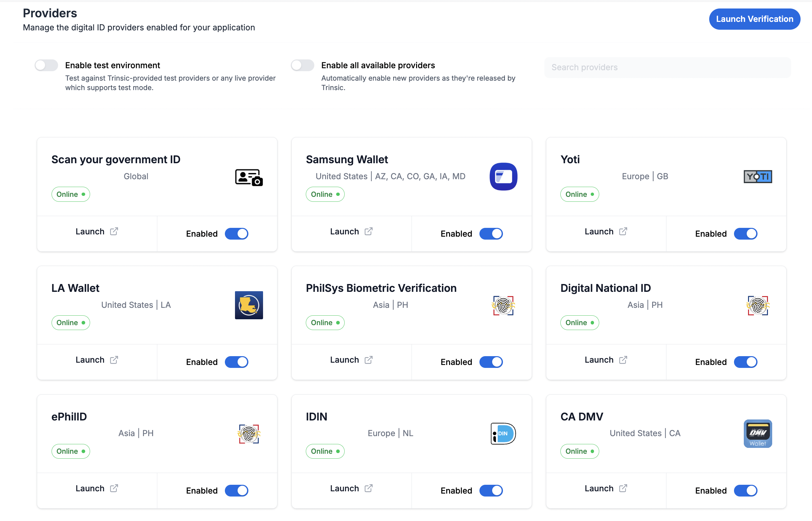Click the ePhilID fingerprint logo
The width and height of the screenshot is (812, 521).
[x=249, y=434]
